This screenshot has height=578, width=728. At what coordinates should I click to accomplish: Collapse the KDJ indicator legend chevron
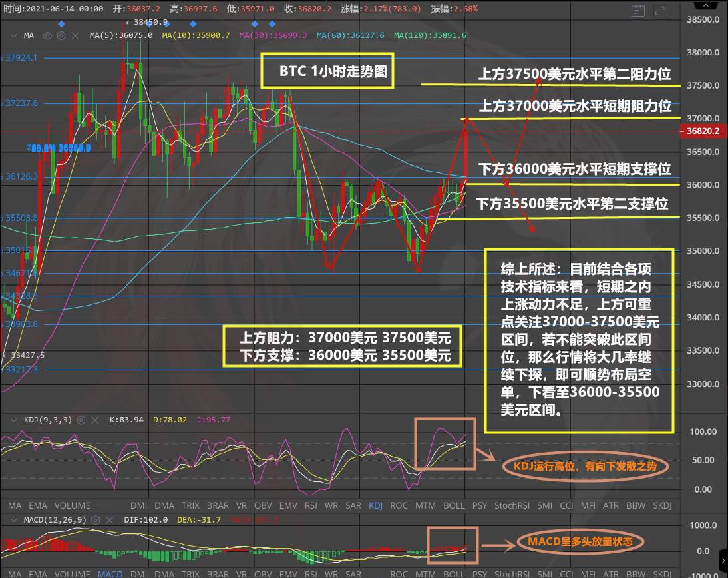[13, 420]
